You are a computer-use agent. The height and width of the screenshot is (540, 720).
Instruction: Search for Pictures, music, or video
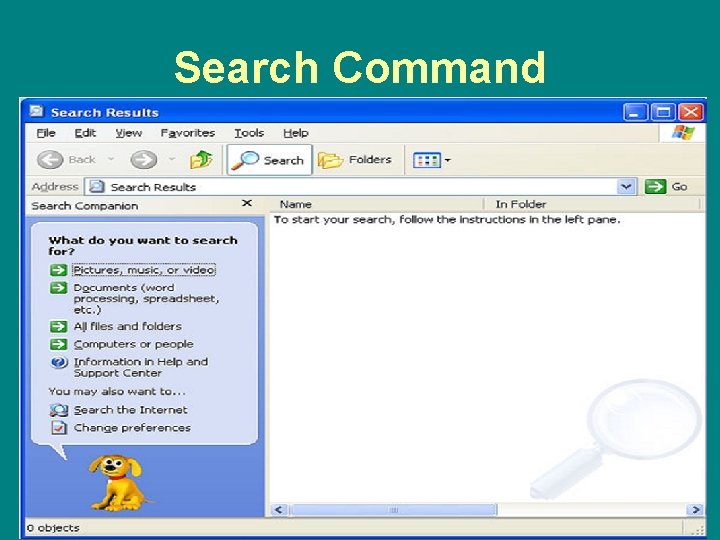[144, 270]
